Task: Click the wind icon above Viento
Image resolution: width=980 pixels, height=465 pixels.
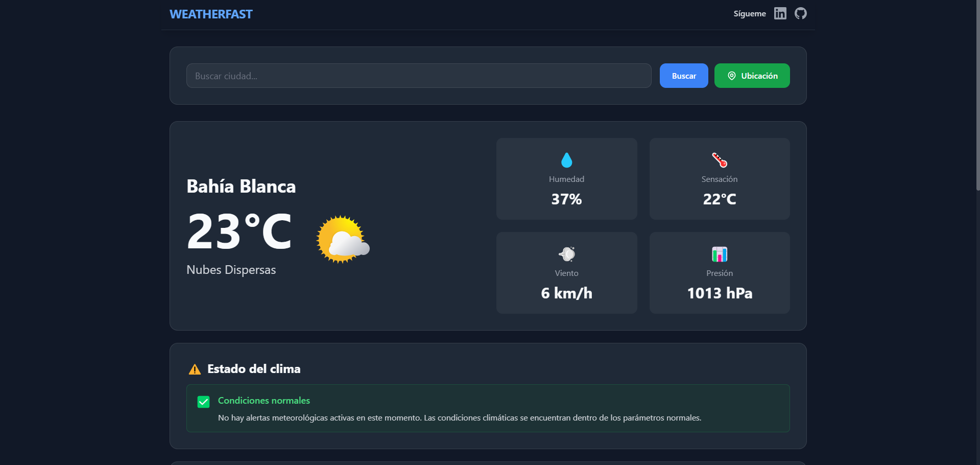Action: pos(567,254)
